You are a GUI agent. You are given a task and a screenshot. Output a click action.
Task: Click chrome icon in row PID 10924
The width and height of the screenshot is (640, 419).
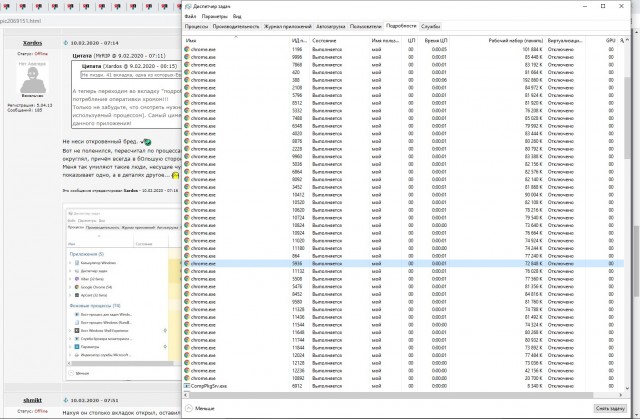187,233
